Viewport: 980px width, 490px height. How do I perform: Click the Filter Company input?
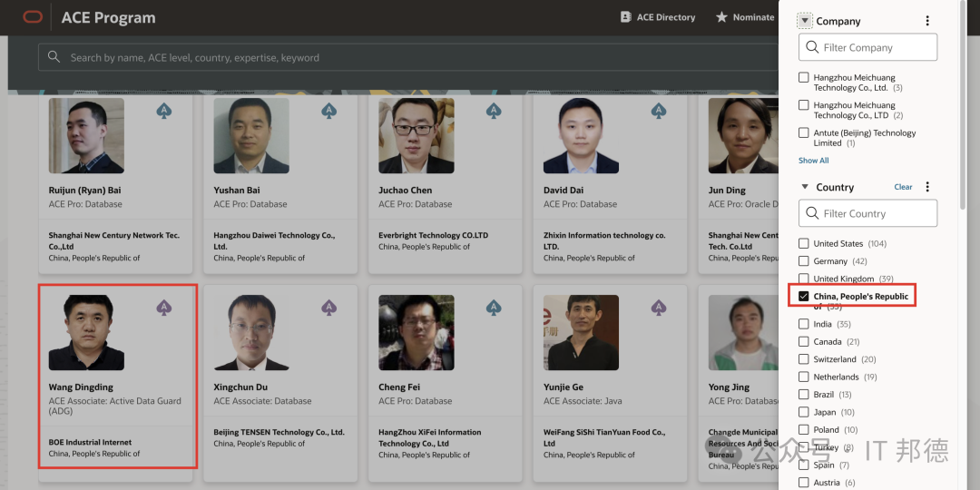868,47
